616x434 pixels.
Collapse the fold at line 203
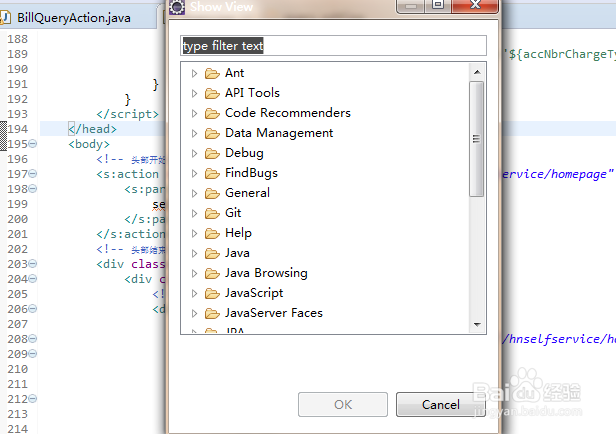[x=33, y=264]
